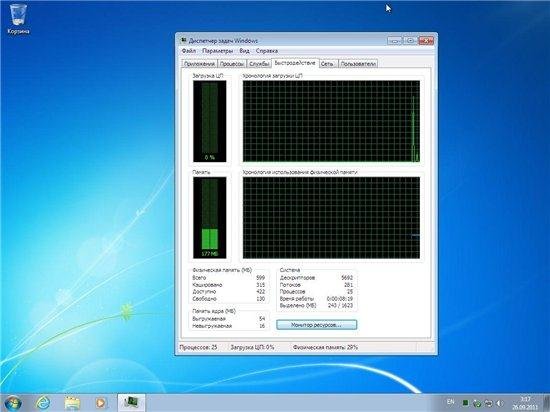This screenshot has width=550, height=412.
Task: Click the Монитор ресурсов button
Action: pos(316,325)
